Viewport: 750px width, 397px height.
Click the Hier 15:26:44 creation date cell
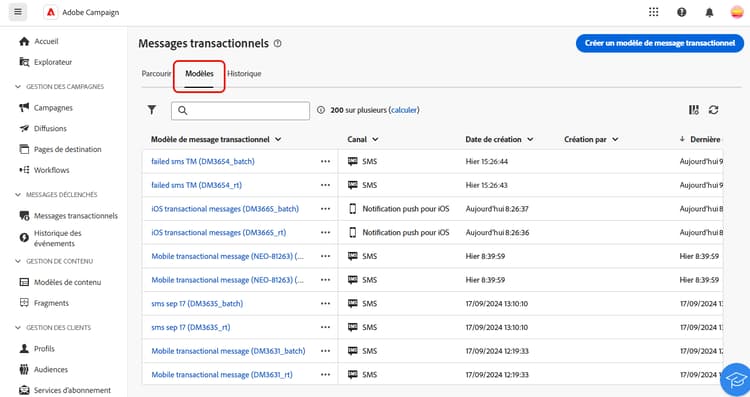click(x=486, y=162)
